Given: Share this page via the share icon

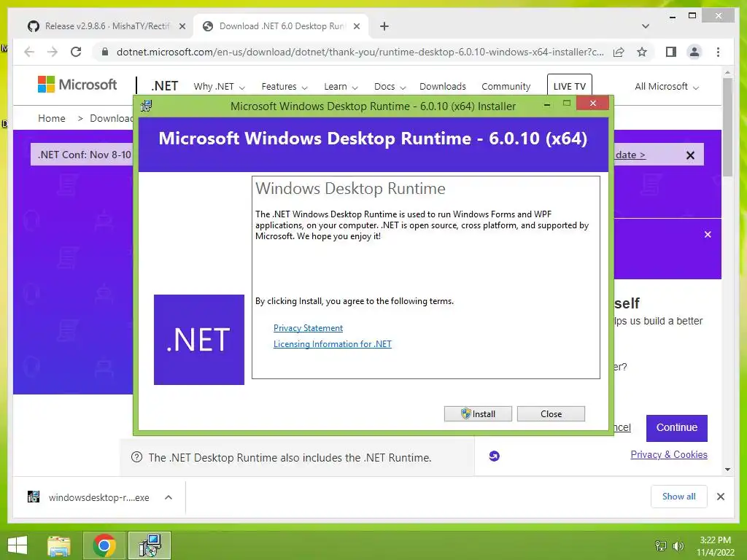Looking at the screenshot, I should pos(619,52).
